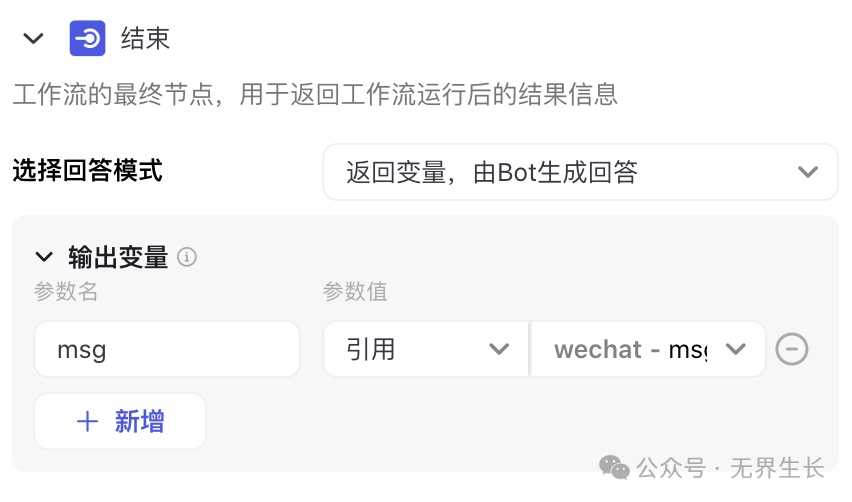Click the msg parameter name field
The width and height of the screenshot is (852, 502).
tap(167, 349)
